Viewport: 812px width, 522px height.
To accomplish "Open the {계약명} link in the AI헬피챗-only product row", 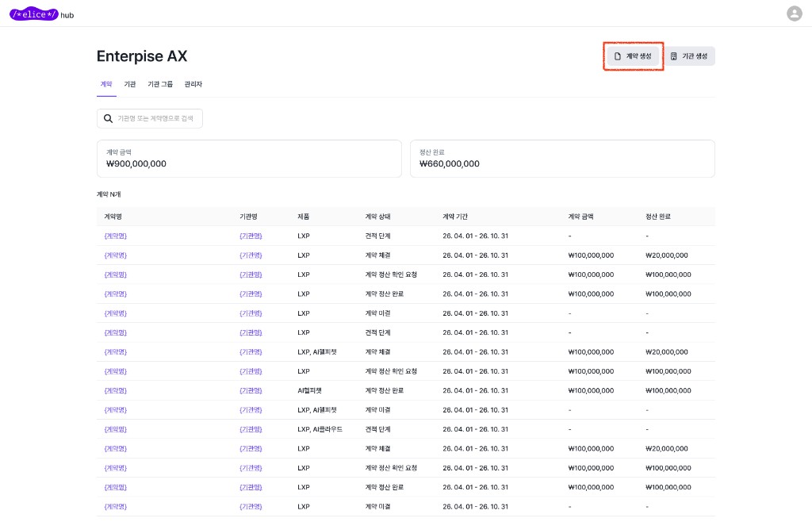I will coord(116,390).
